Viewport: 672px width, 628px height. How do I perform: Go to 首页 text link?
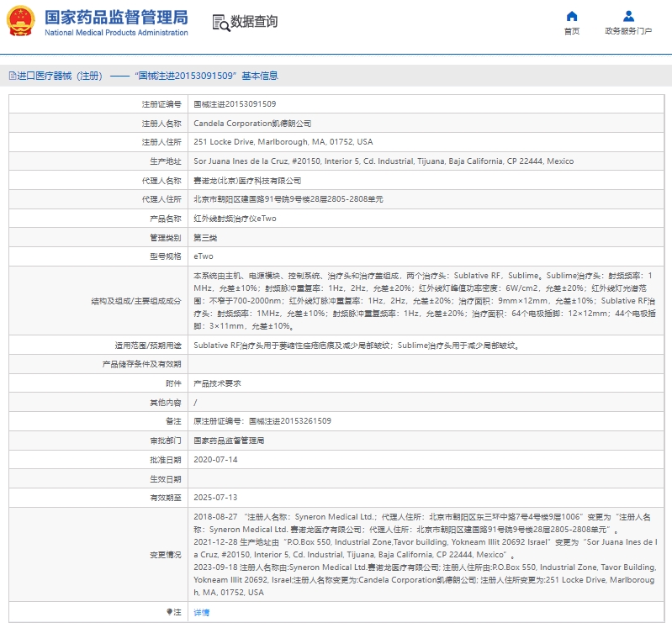(572, 31)
